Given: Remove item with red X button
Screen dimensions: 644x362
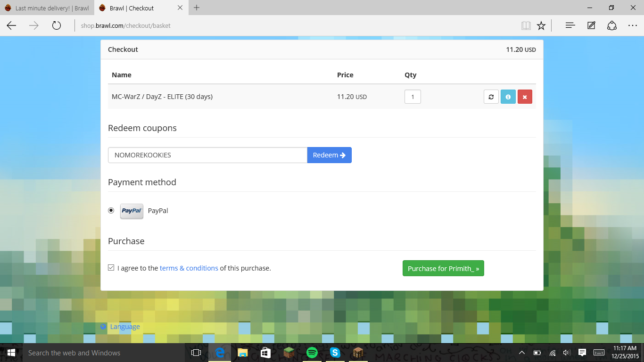Looking at the screenshot, I should (x=525, y=97).
